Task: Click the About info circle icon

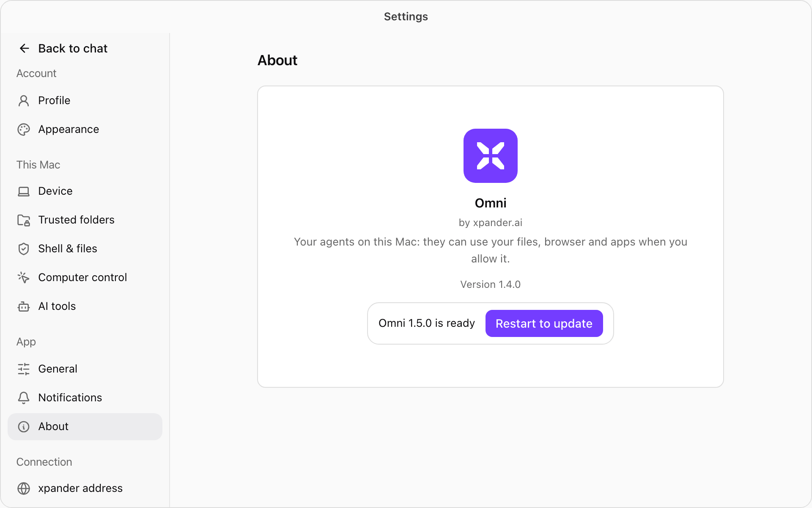Action: pyautogui.click(x=24, y=427)
